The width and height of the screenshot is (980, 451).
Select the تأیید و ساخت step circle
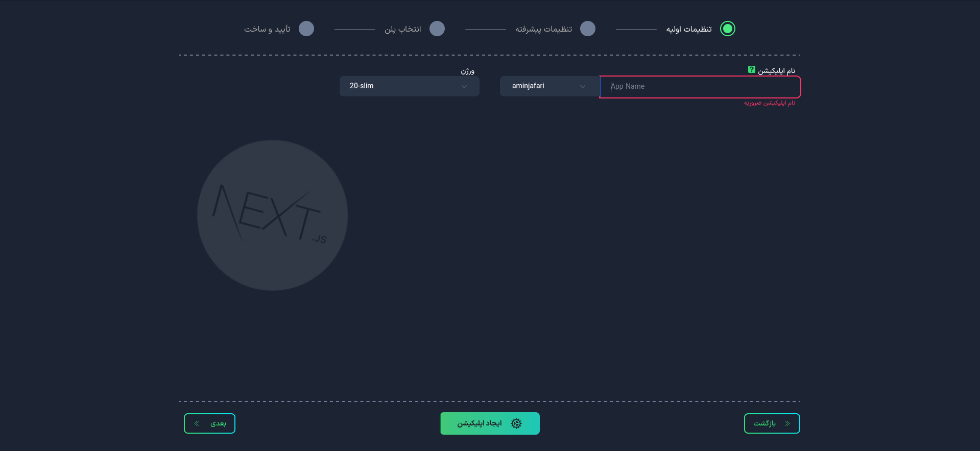point(306,29)
